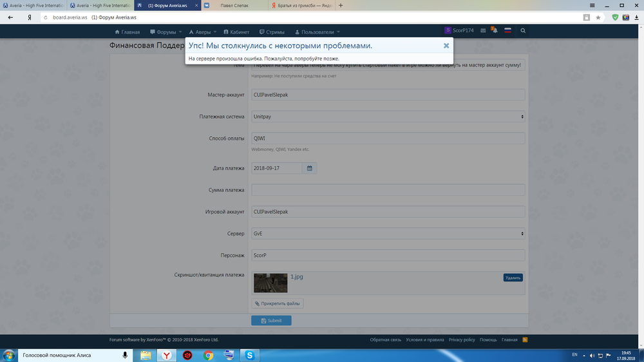Open the alerts bell in navbar
Viewport: 644px width, 362px height.
(493, 31)
